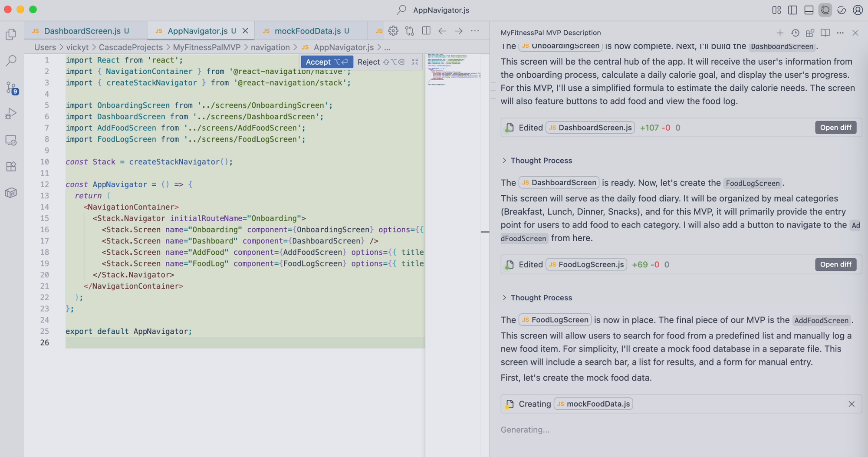Open the Extensions view
The height and width of the screenshot is (457, 868).
11,166
